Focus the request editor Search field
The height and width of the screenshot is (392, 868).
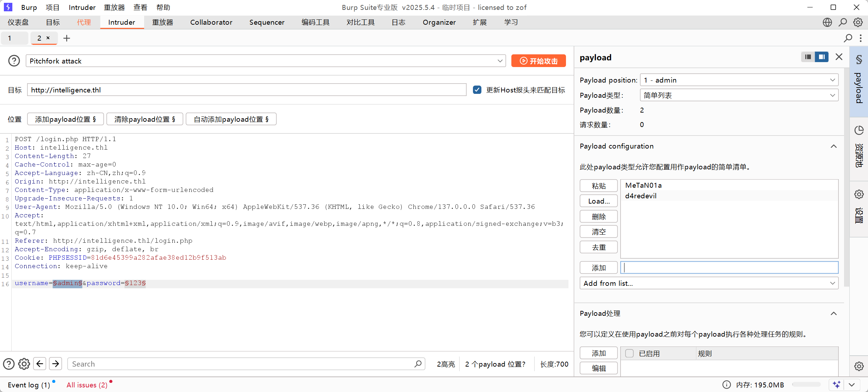246,364
